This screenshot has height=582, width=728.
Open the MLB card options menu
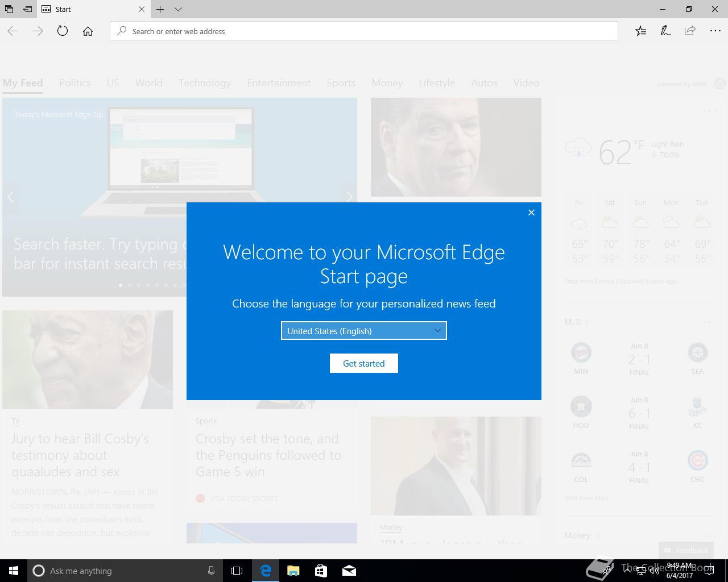click(709, 322)
